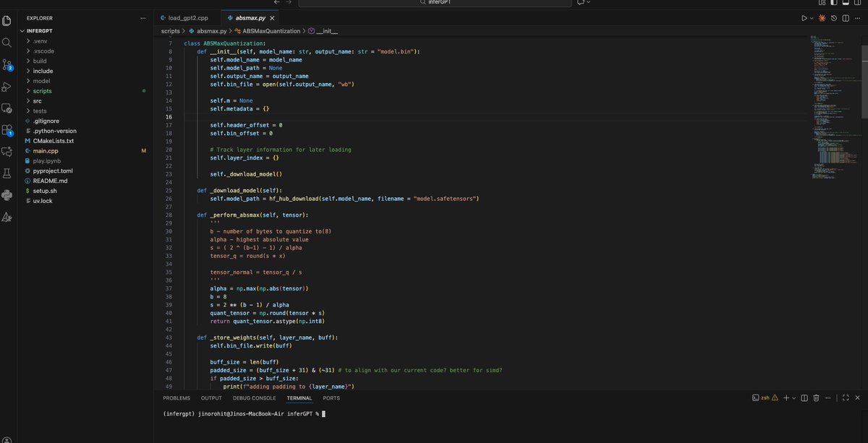Click the code minimap overview
Image resolution: width=868 pixels, height=443 pixels.
pyautogui.click(x=835, y=108)
